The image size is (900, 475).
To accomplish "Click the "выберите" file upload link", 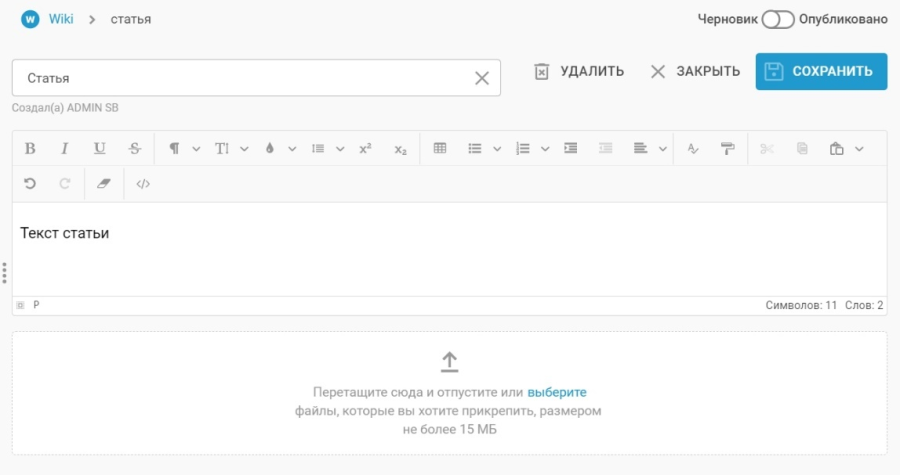I will 557,392.
